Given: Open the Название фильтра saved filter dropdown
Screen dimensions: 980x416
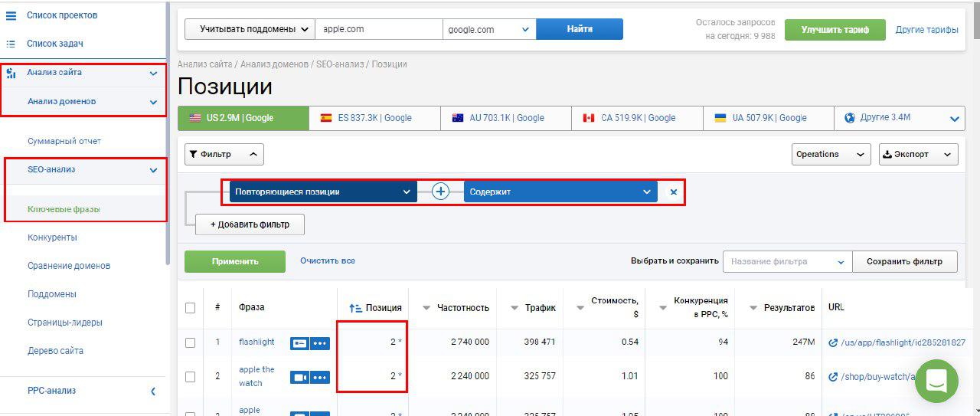Looking at the screenshot, I should [787, 261].
